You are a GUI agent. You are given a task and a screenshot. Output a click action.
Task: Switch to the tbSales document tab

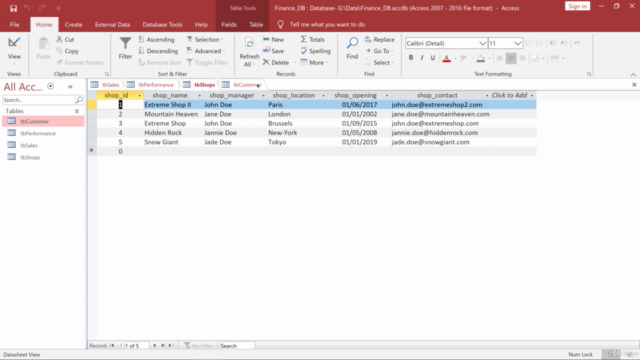(106, 85)
